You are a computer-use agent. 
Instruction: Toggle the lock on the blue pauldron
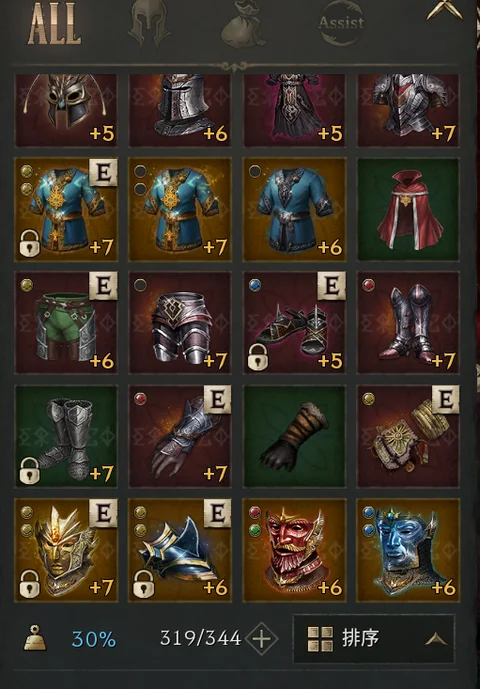pos(144,584)
